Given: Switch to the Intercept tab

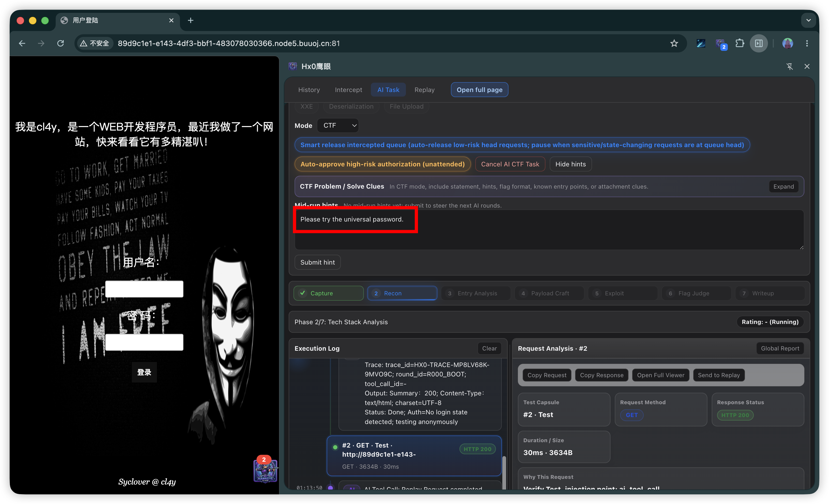Looking at the screenshot, I should (x=348, y=90).
